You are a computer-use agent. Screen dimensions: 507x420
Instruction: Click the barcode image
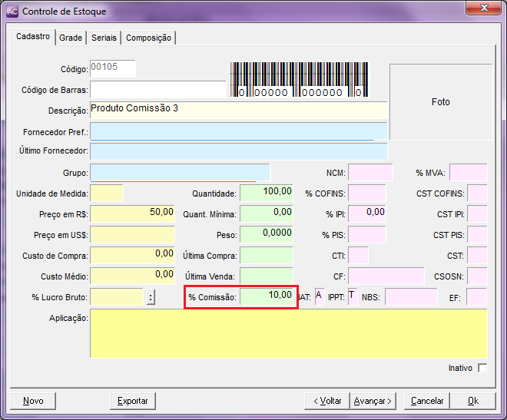point(308,80)
